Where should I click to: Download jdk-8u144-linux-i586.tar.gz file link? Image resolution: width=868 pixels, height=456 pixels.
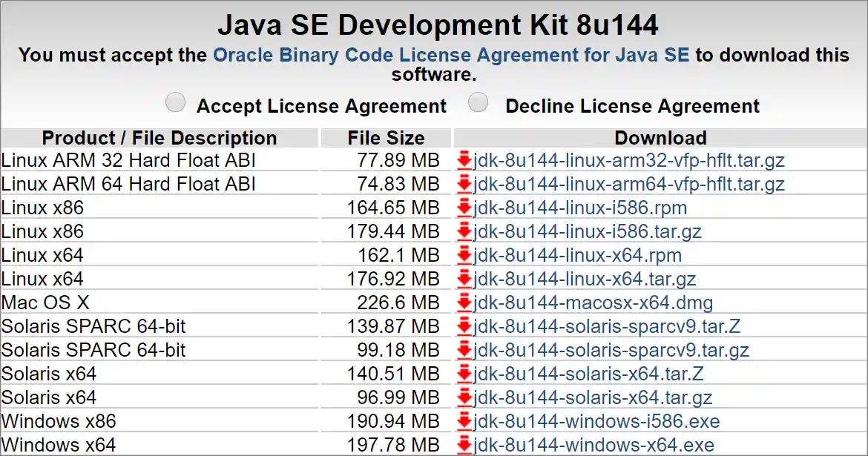click(587, 231)
